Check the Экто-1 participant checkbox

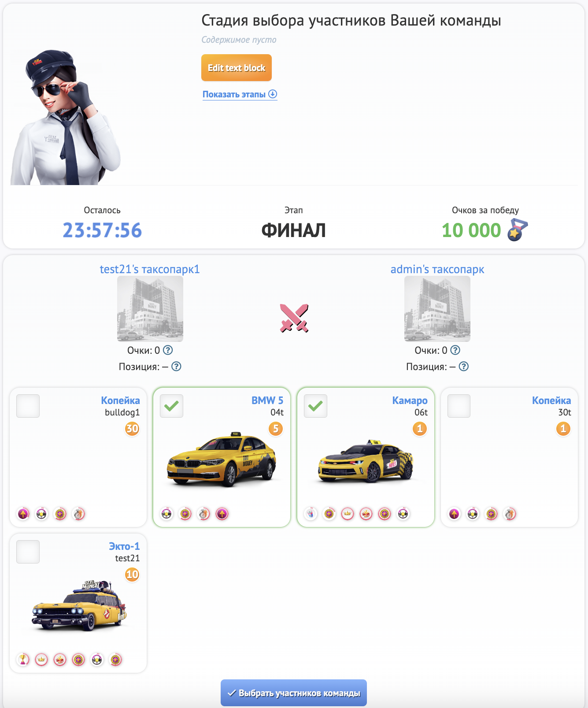pos(28,552)
